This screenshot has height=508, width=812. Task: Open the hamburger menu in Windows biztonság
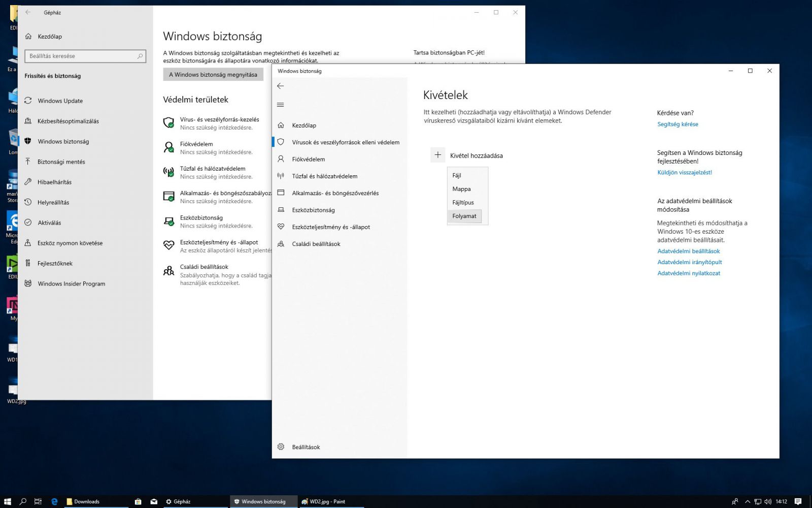(281, 105)
